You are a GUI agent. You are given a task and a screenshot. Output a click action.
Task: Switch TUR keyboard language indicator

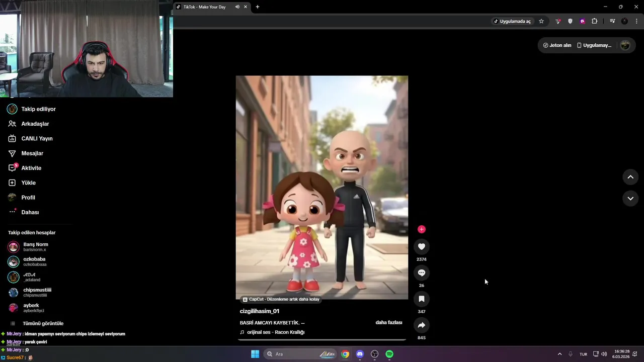click(x=583, y=354)
